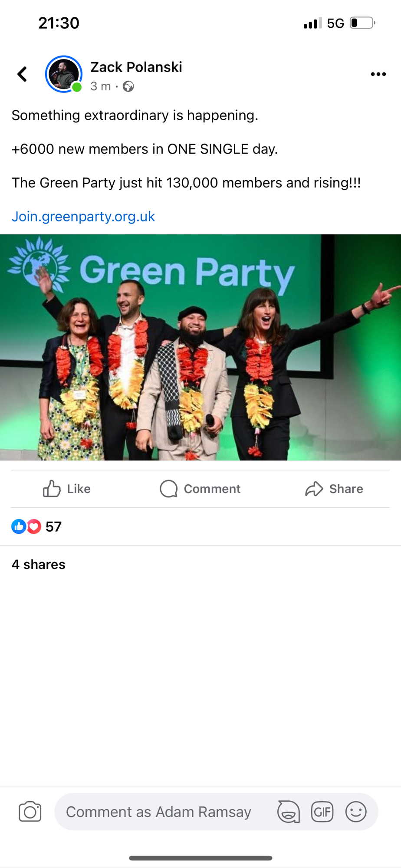Open the Green Party post photo
Viewport: 401px width, 868px height.
[200, 347]
